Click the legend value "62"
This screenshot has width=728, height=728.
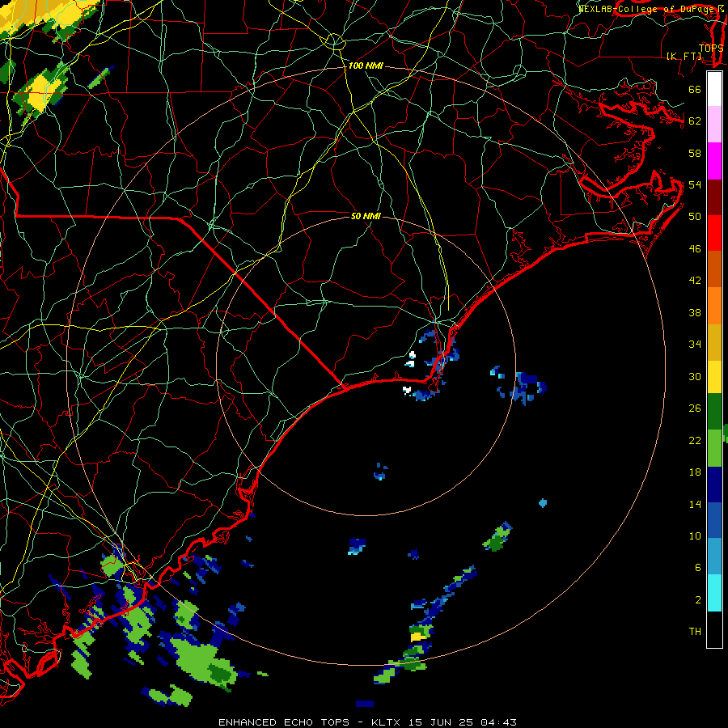(x=695, y=121)
